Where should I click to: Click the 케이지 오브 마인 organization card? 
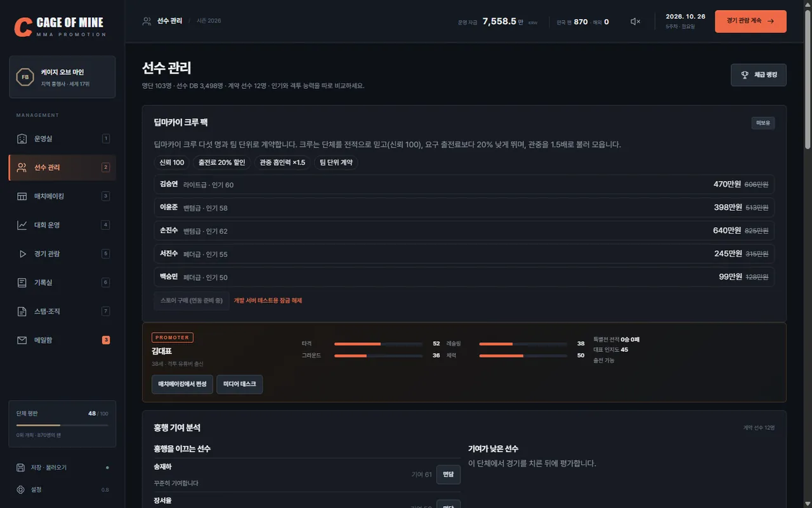click(62, 77)
